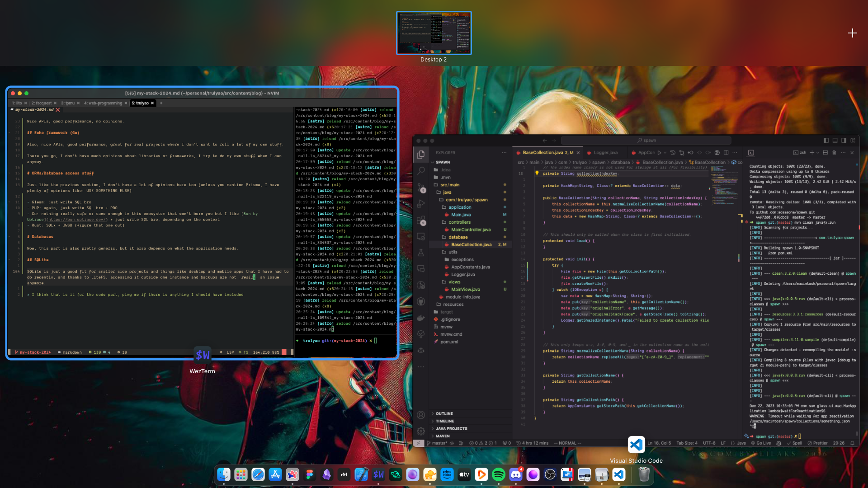Select the web-programming tab in WezTerm

[x=103, y=103]
